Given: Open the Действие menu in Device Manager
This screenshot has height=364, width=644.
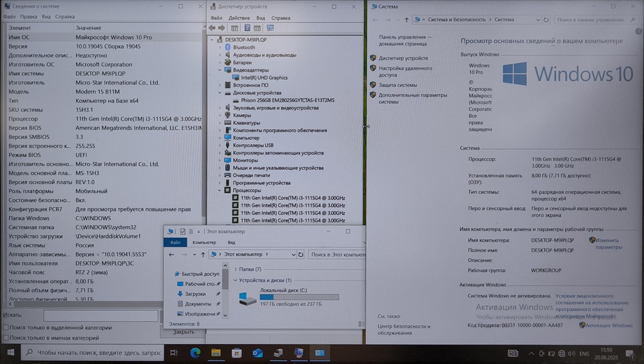Looking at the screenshot, I should tap(239, 18).
